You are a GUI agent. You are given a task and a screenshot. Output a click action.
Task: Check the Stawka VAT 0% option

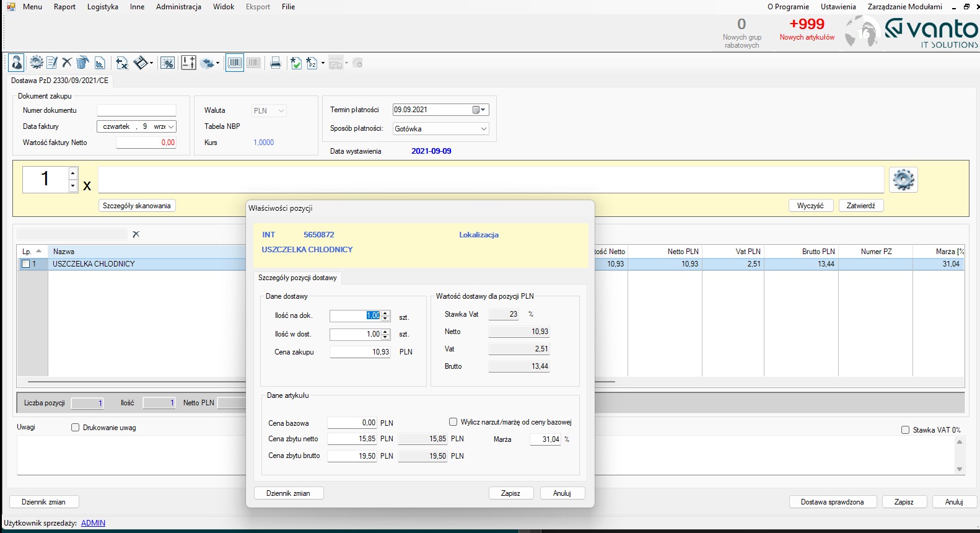pyautogui.click(x=905, y=430)
